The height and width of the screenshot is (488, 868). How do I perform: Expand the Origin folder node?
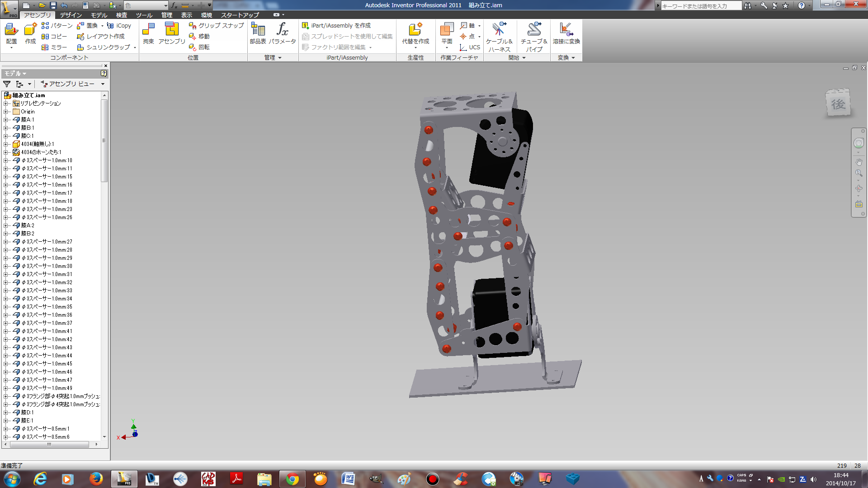click(6, 112)
